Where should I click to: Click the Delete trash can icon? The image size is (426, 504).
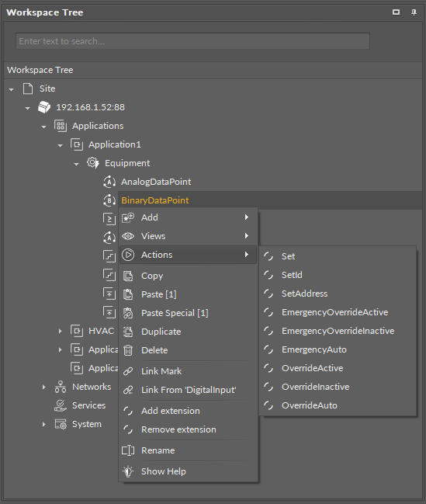pyautogui.click(x=128, y=350)
